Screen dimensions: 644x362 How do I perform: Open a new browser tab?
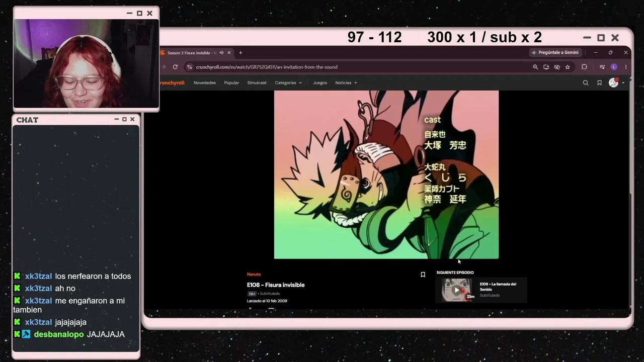[240, 53]
